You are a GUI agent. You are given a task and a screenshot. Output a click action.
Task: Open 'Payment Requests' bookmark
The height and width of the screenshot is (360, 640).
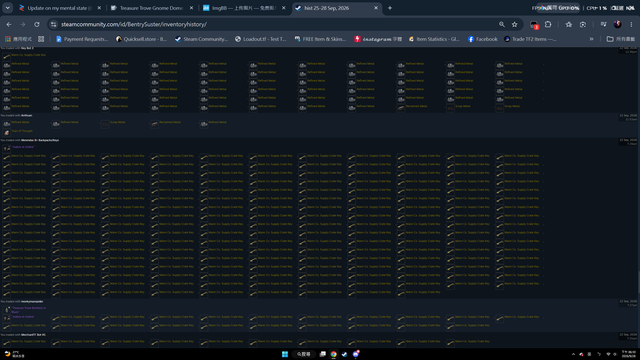pyautogui.click(x=82, y=39)
